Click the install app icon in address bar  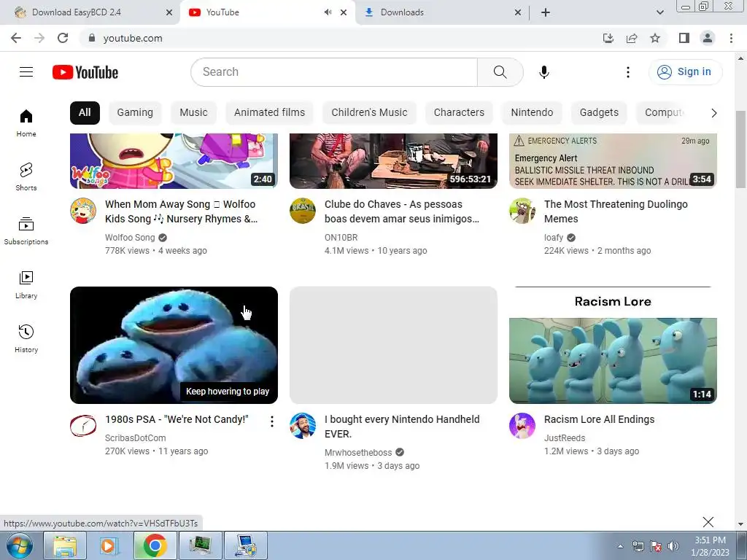pyautogui.click(x=608, y=38)
